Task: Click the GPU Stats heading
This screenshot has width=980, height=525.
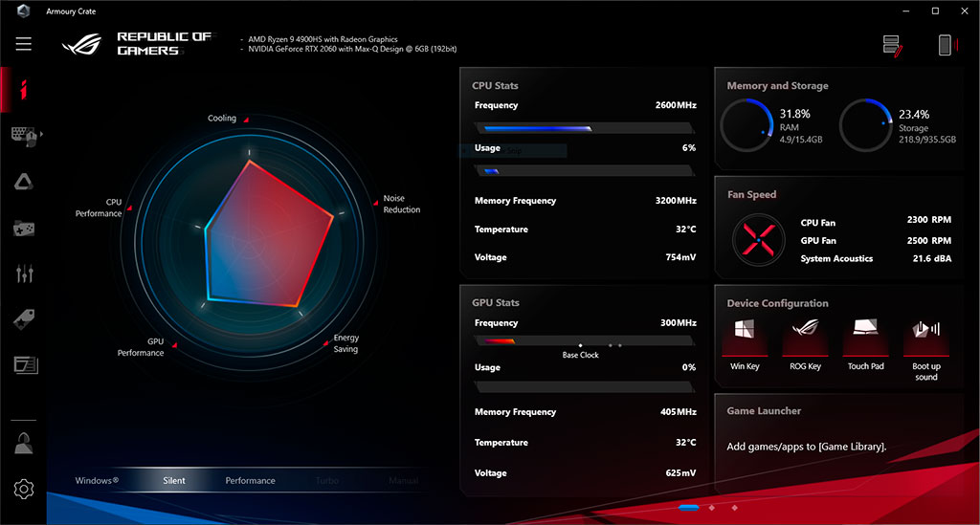Action: tap(496, 302)
